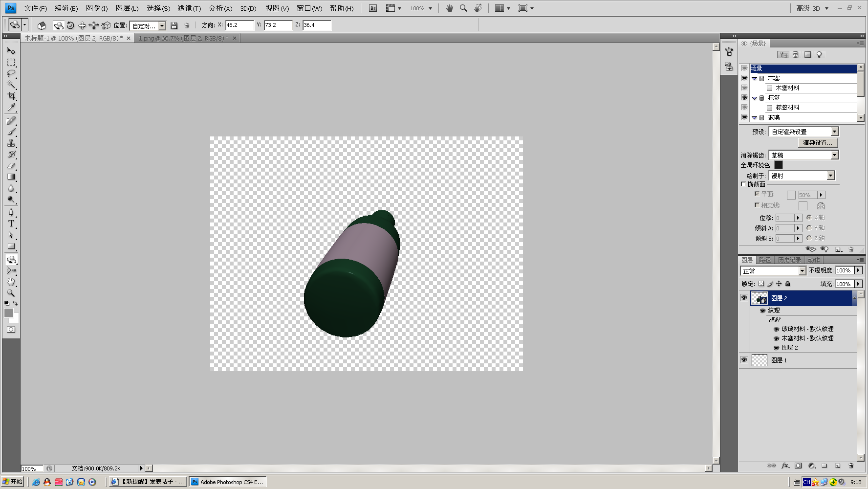Select the Eyedropper tool
Image resolution: width=868 pixels, height=489 pixels.
11,107
